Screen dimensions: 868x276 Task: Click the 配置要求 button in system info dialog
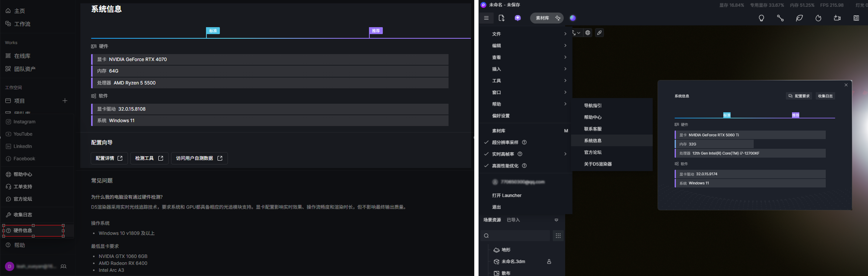pyautogui.click(x=799, y=96)
